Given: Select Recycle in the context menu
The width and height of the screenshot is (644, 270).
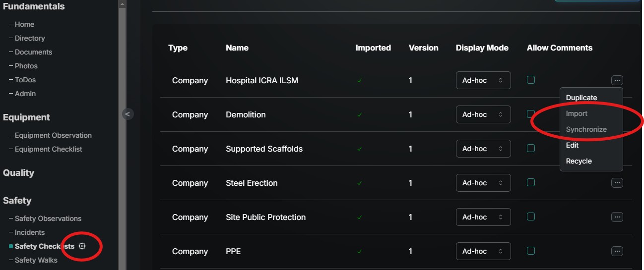Looking at the screenshot, I should [579, 161].
